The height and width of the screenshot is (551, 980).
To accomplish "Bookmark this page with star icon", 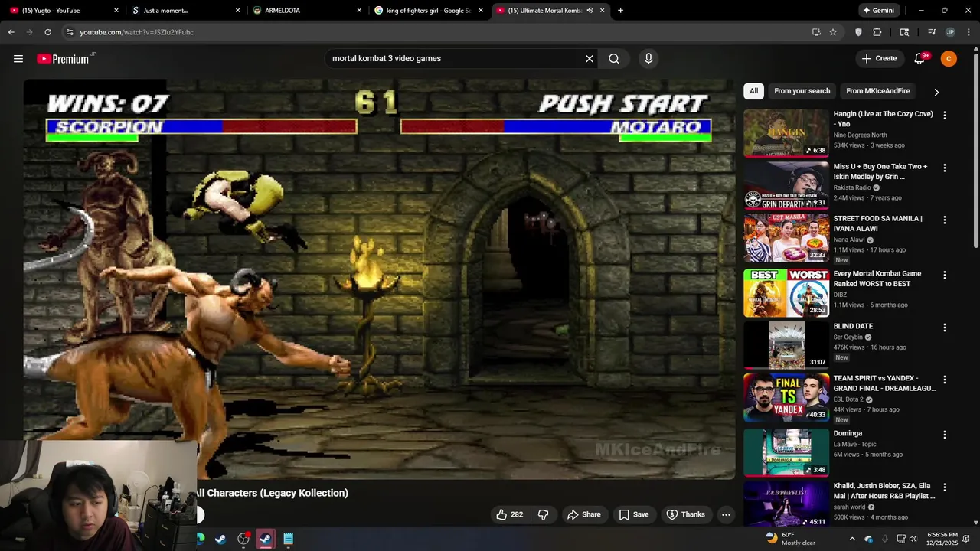I will [x=833, y=32].
